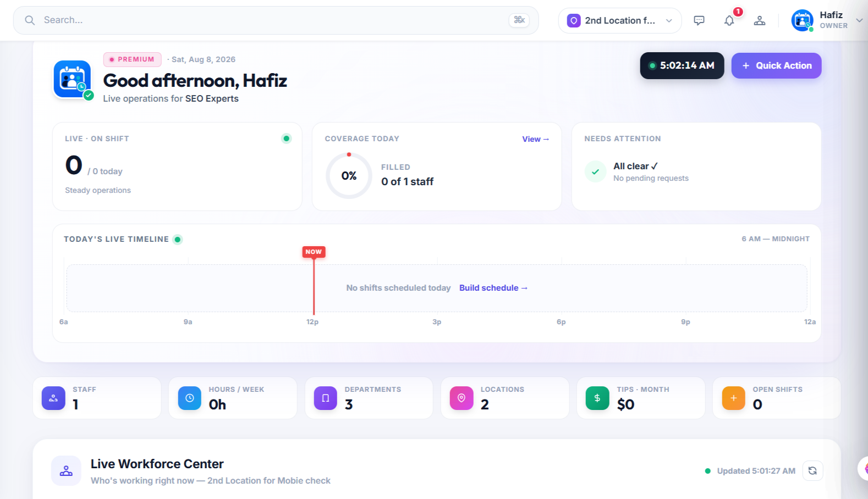The height and width of the screenshot is (499, 868).
Task: Click the live clock 5:02:14 AM pill
Action: pyautogui.click(x=682, y=65)
